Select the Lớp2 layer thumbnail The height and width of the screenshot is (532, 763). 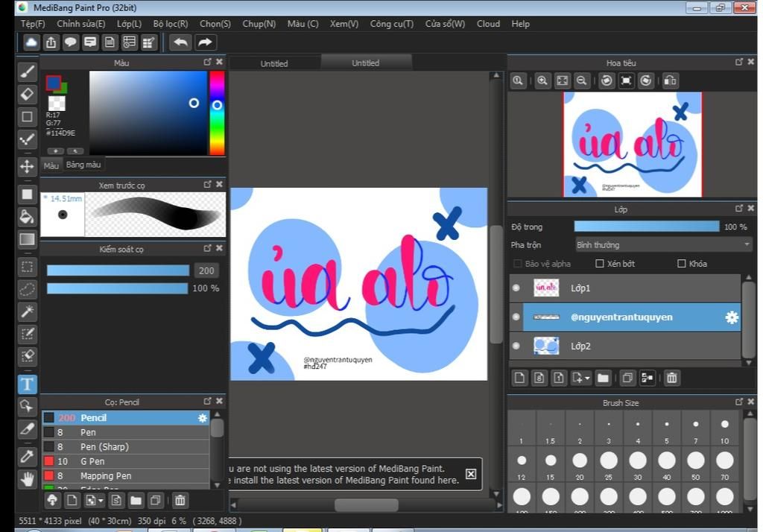pyautogui.click(x=546, y=346)
